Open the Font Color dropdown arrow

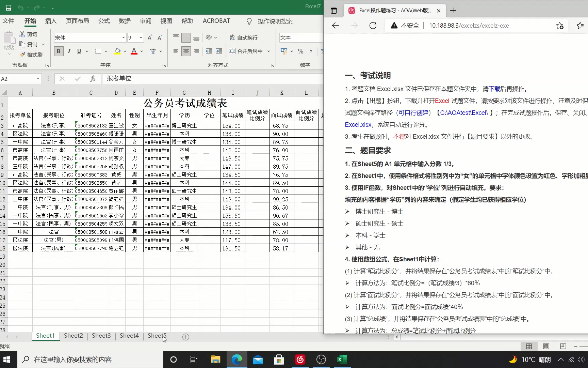pyautogui.click(x=141, y=51)
